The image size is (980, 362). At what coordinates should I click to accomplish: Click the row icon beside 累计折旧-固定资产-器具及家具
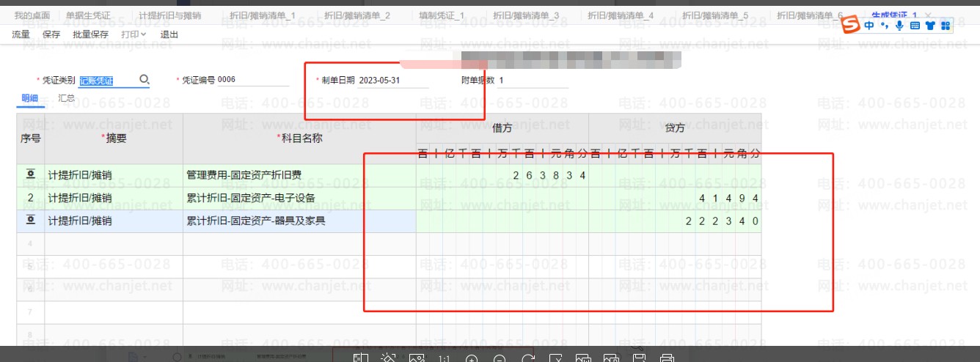(31, 220)
